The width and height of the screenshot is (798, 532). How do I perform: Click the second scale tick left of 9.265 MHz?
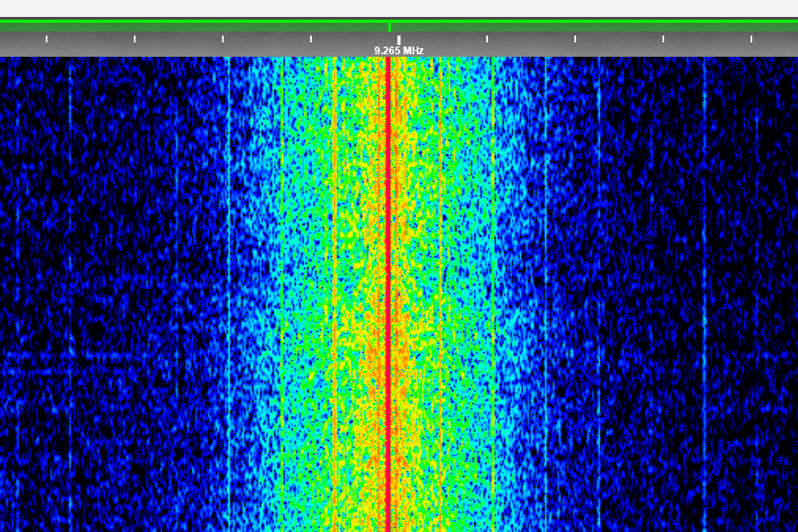[223, 38]
